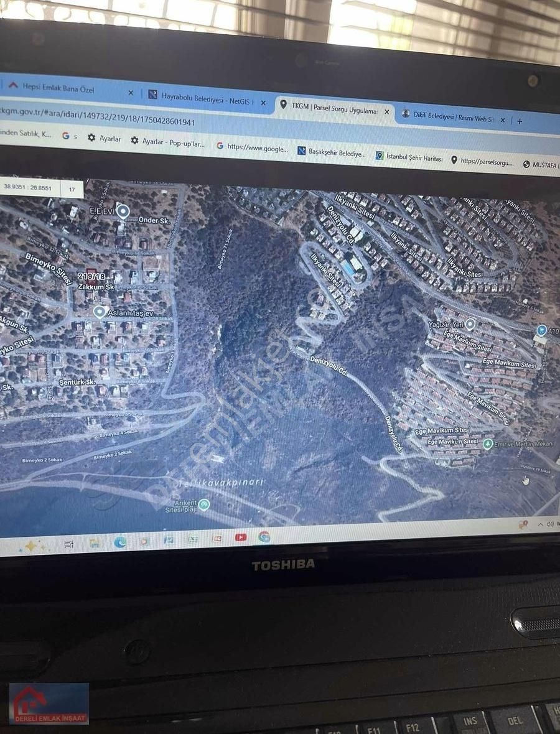Open the https://www.google... bookmark
Image resolution: width=560 pixels, height=734 pixels.
(x=252, y=147)
